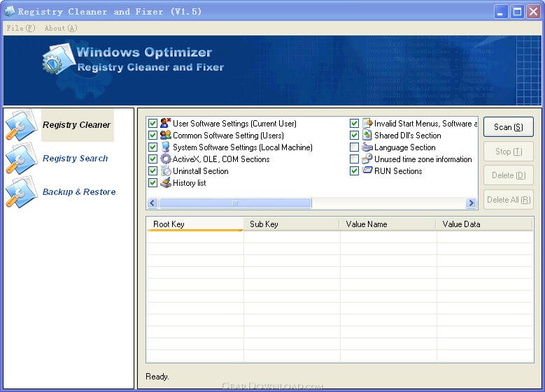Click the scrollbar right arrow
Image resolution: width=545 pixels, height=392 pixels.
tap(471, 203)
